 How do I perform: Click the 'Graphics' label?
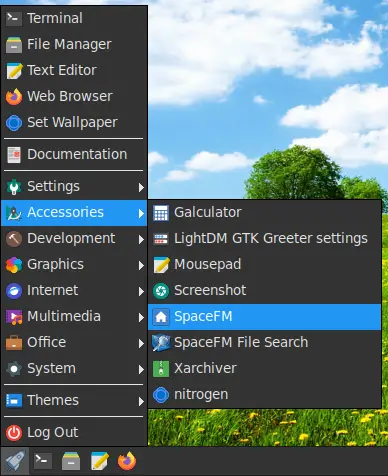point(55,265)
